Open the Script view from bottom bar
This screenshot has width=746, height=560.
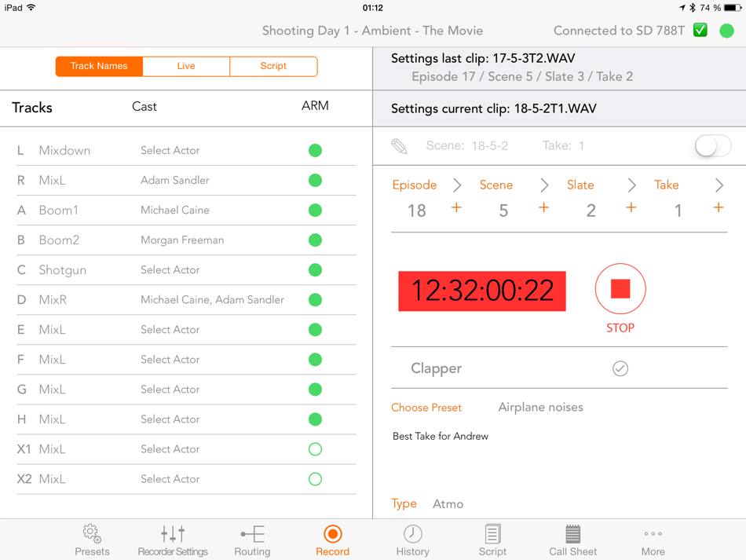tap(492, 540)
